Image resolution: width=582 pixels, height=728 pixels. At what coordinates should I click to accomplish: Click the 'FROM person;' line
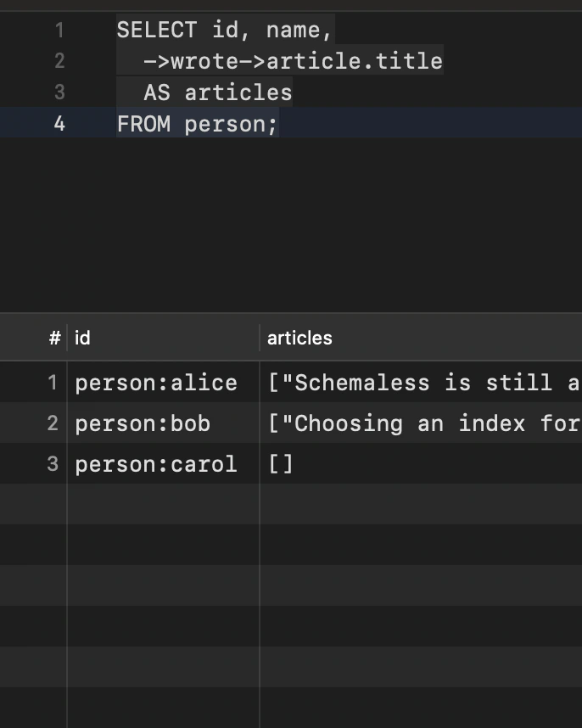[197, 124]
